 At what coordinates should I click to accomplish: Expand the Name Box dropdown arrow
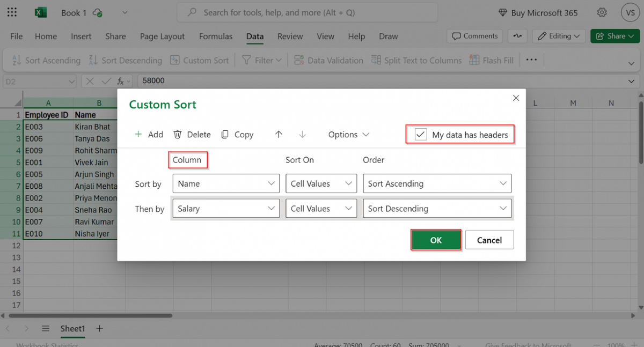[x=72, y=81]
